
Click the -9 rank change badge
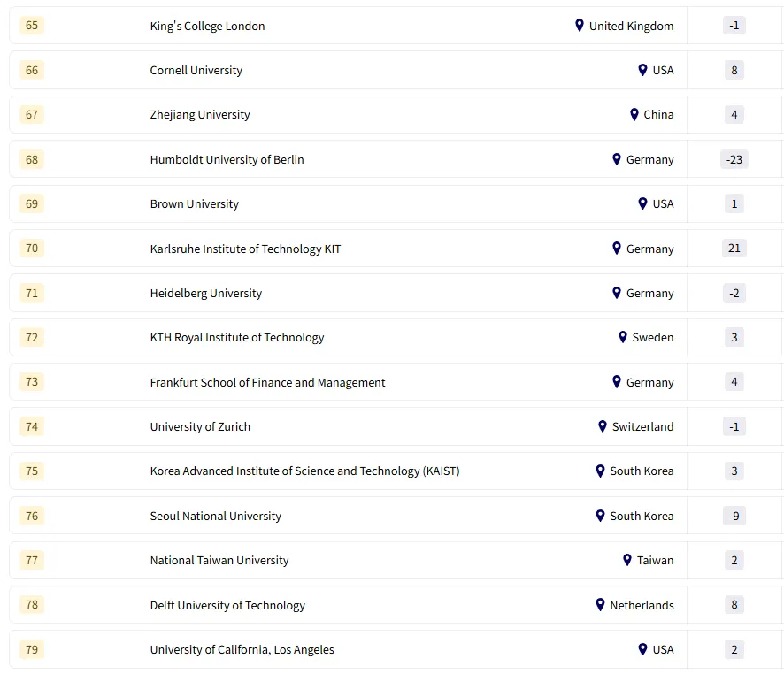(734, 516)
